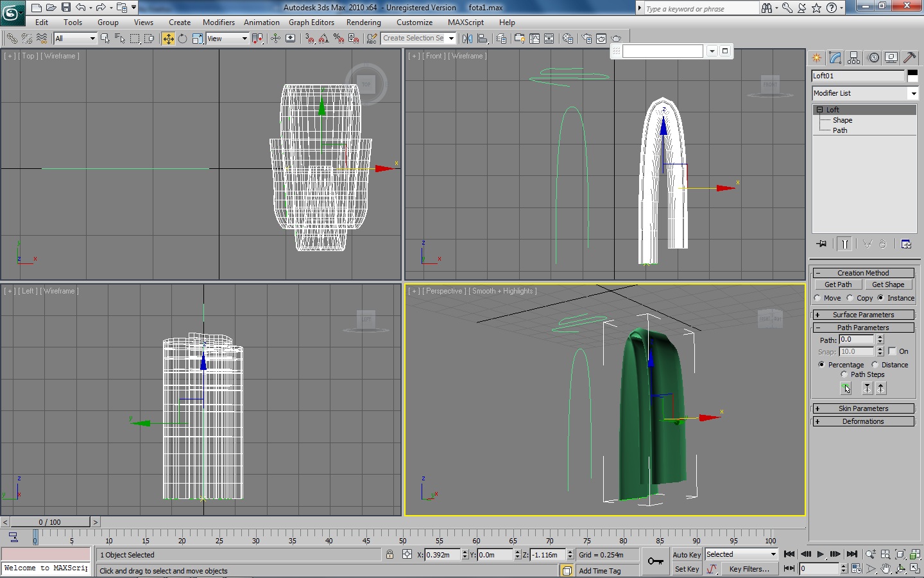Open the Rendering menu
This screenshot has width=924, height=578.
tap(364, 22)
